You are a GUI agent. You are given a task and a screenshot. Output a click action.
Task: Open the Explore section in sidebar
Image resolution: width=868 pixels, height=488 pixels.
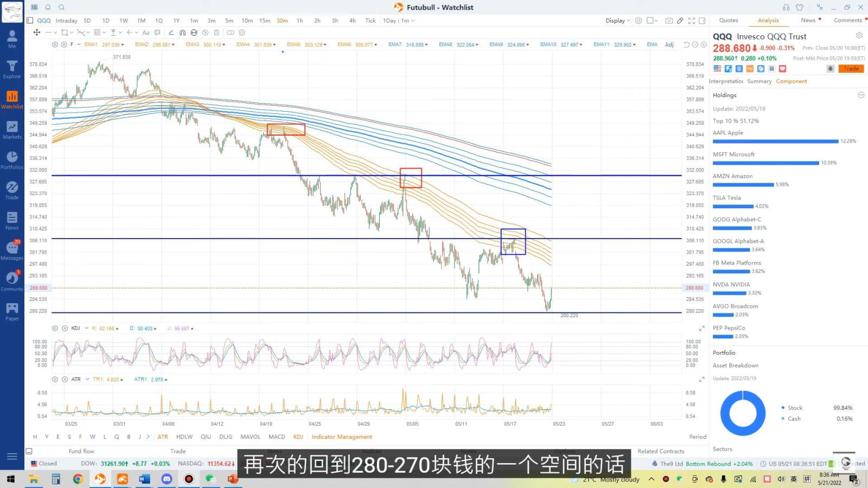(x=12, y=69)
